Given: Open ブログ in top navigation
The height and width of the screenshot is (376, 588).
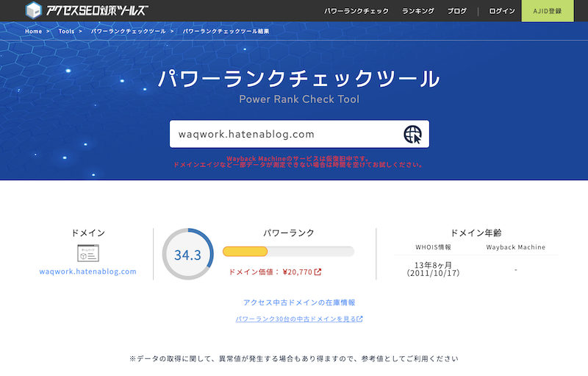Looking at the screenshot, I should pyautogui.click(x=457, y=11).
